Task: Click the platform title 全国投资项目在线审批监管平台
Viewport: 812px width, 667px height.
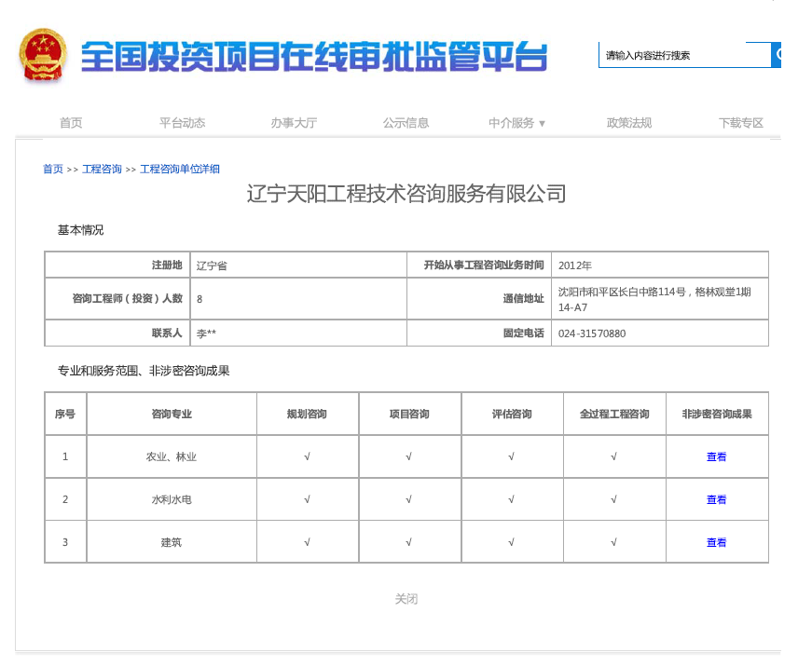Action: coord(314,56)
